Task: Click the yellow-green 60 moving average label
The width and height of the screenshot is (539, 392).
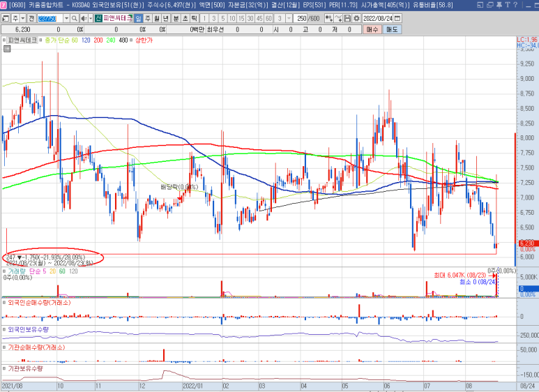Action: tap(75, 40)
